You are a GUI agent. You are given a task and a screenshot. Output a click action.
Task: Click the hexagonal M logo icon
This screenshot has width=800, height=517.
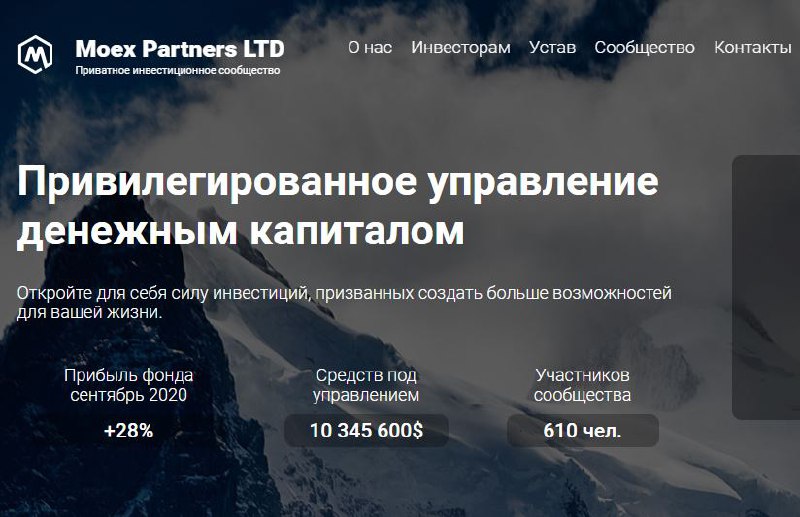[x=35, y=54]
